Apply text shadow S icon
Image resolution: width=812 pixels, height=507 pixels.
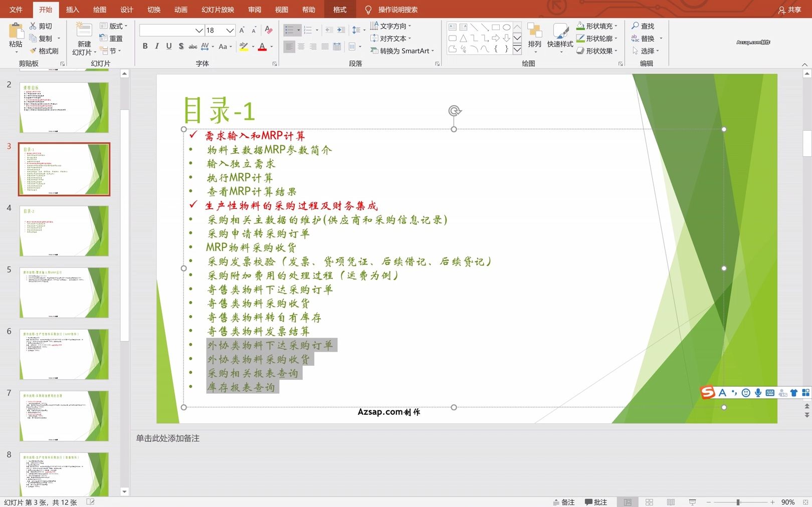pos(181,46)
